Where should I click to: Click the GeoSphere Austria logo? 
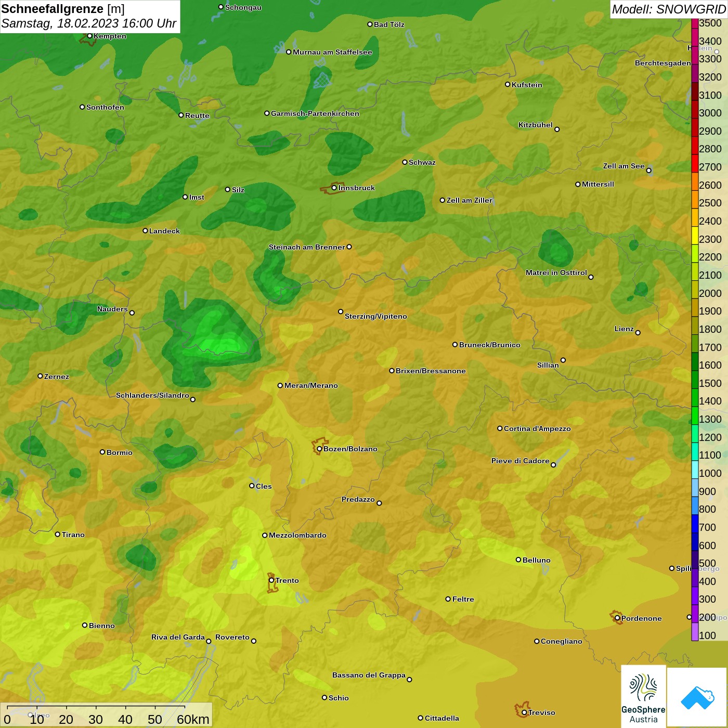(x=643, y=696)
